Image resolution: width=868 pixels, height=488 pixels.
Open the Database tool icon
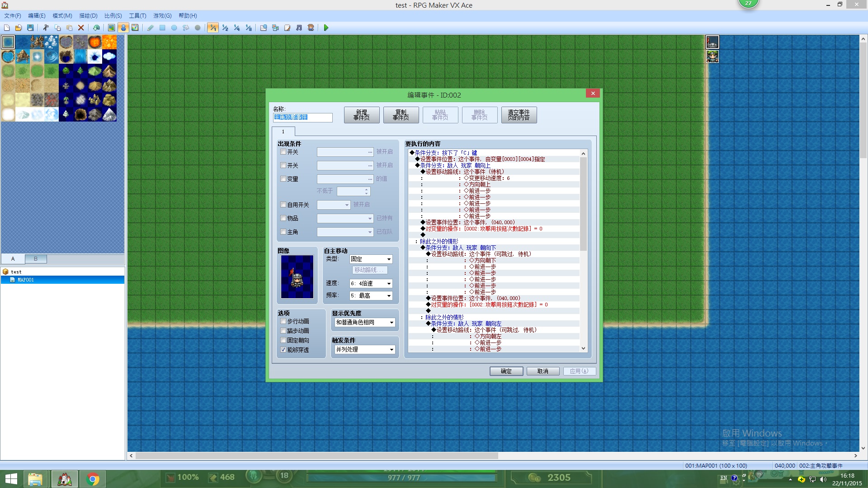(x=264, y=28)
